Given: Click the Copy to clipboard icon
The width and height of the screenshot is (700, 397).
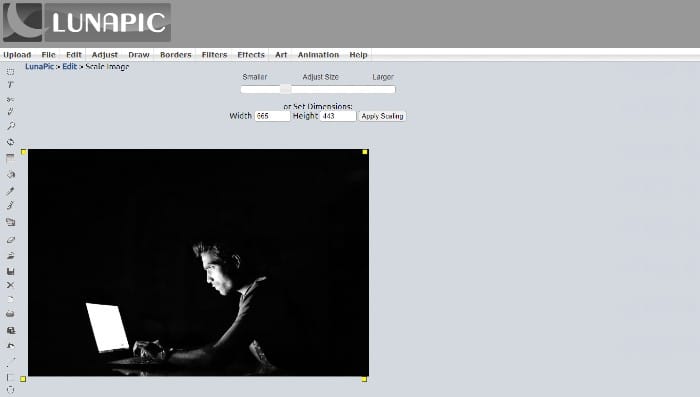Looking at the screenshot, I should 10,330.
